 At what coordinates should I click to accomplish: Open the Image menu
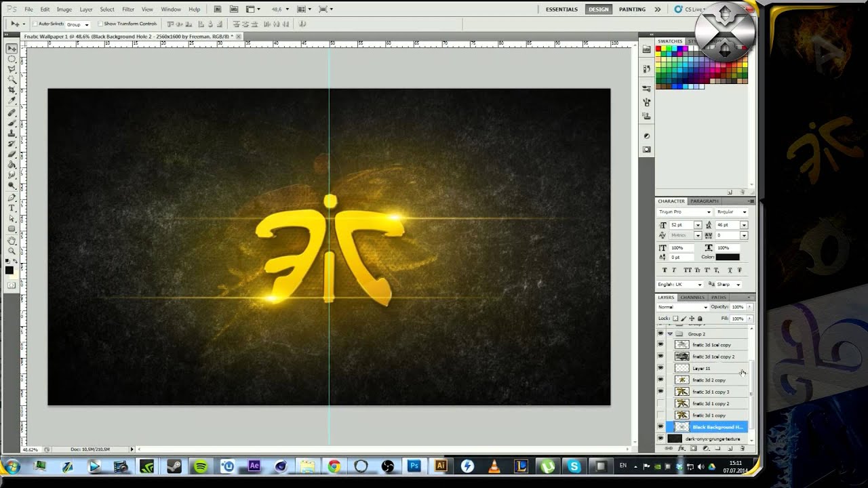point(64,9)
